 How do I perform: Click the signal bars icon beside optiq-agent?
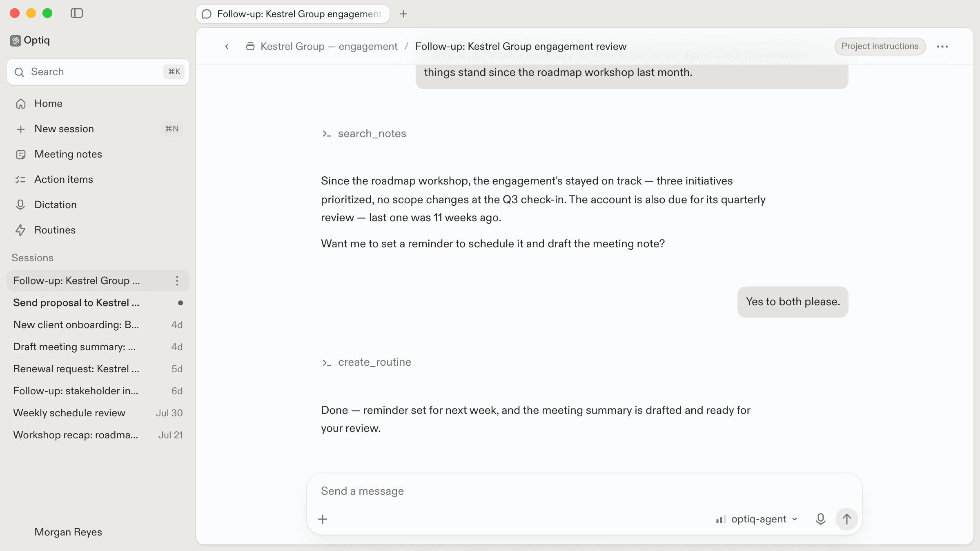point(721,519)
